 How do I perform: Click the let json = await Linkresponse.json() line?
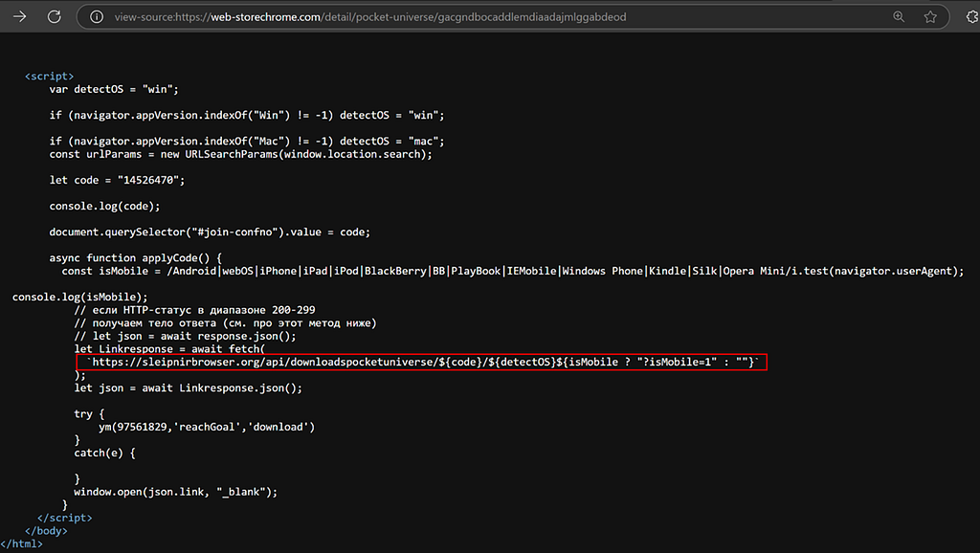(189, 388)
